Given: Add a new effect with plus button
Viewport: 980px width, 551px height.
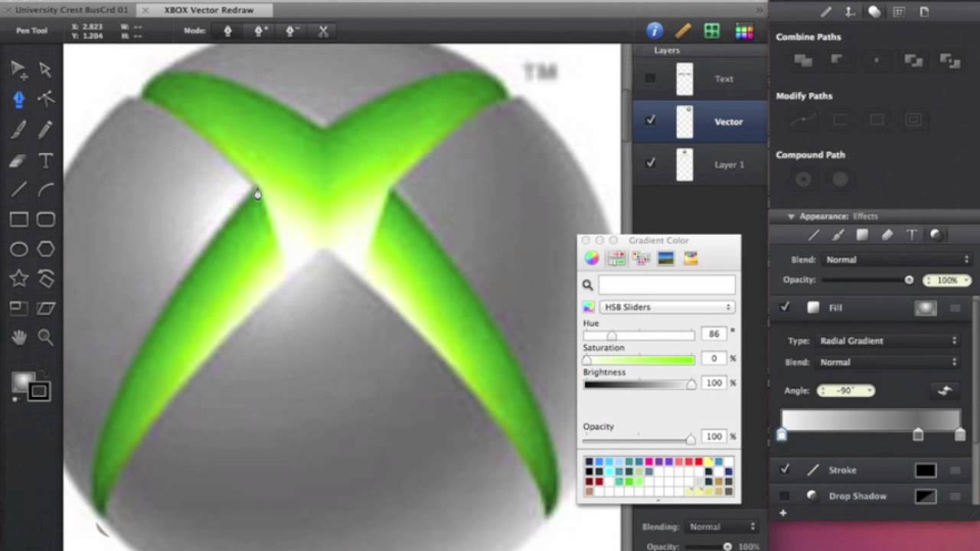Looking at the screenshot, I should point(782,514).
